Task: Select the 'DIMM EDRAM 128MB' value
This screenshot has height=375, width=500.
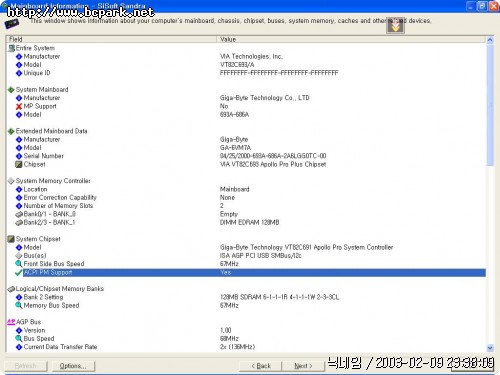Action: click(249, 223)
